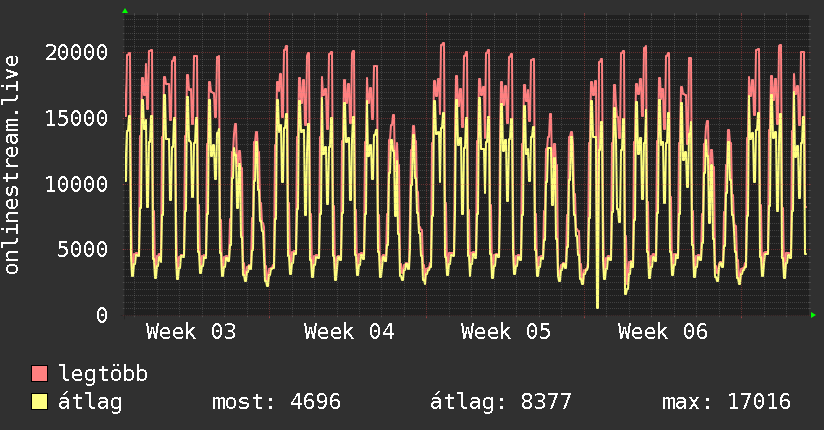Click the Week 03 x-axis label
Image resolution: width=824 pixels, height=430 pixels.
point(191,332)
